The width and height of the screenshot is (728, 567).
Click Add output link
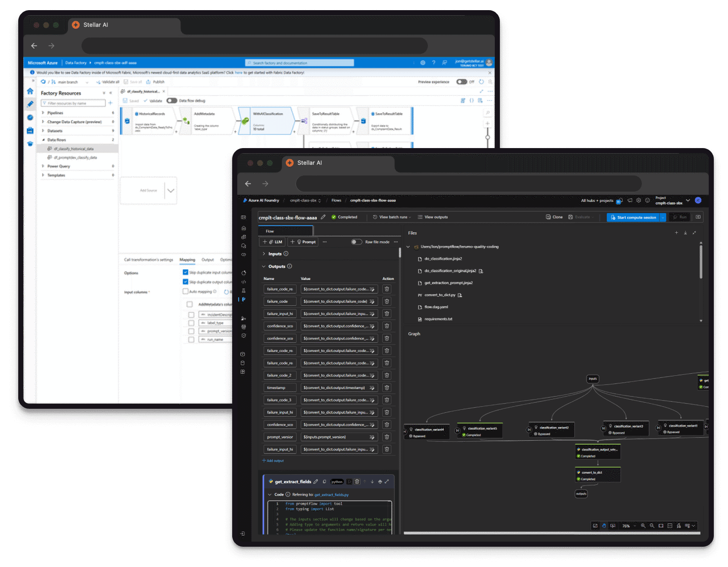[x=273, y=460]
